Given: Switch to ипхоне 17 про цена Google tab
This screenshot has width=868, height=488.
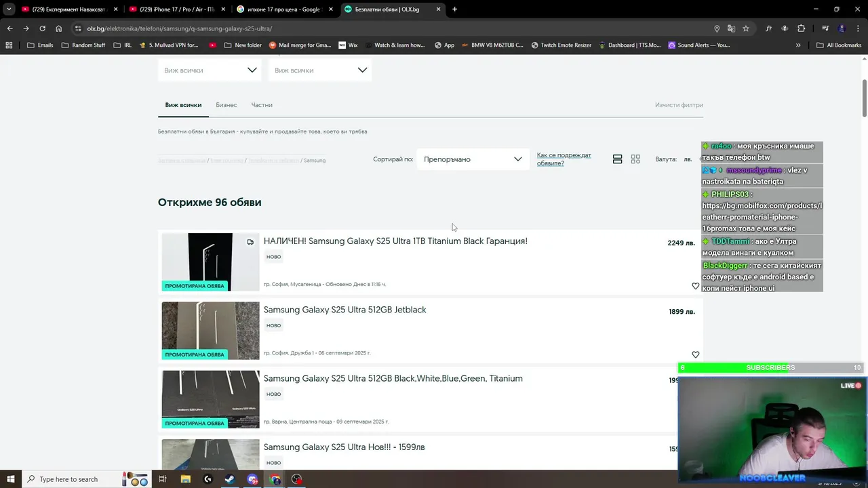Looking at the screenshot, I should [284, 9].
